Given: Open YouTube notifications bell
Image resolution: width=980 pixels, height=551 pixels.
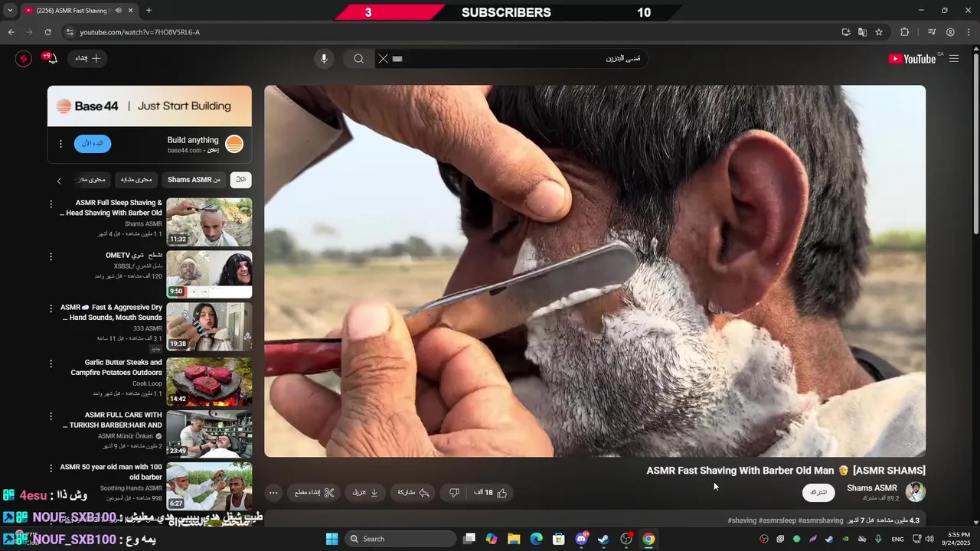Looking at the screenshot, I should [x=52, y=59].
